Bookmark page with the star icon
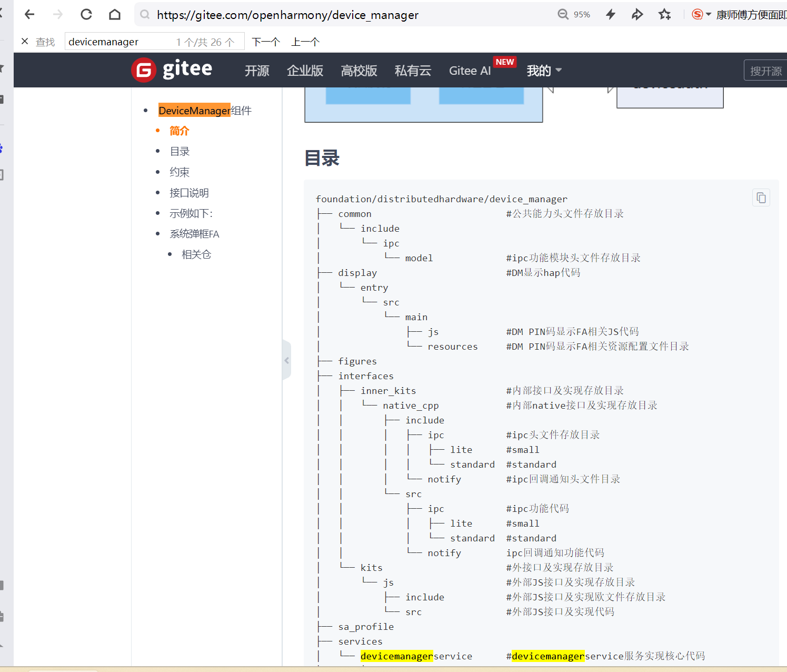Image resolution: width=787 pixels, height=672 pixels. (665, 15)
